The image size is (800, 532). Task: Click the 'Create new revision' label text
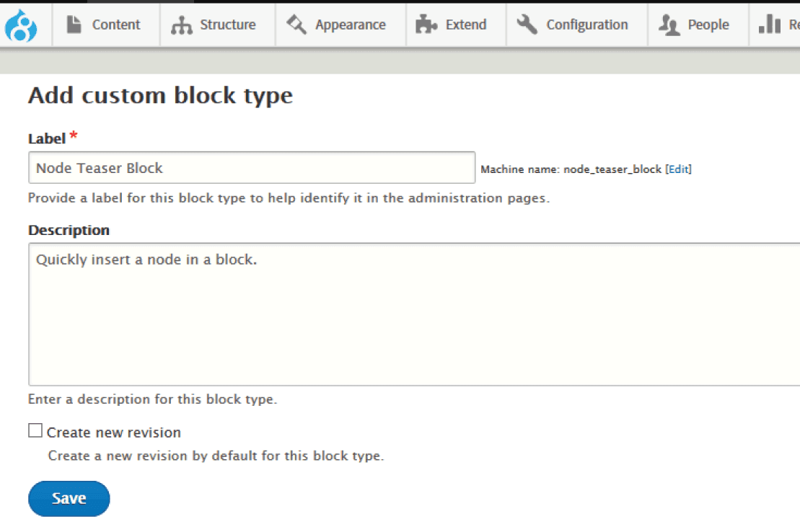114,433
